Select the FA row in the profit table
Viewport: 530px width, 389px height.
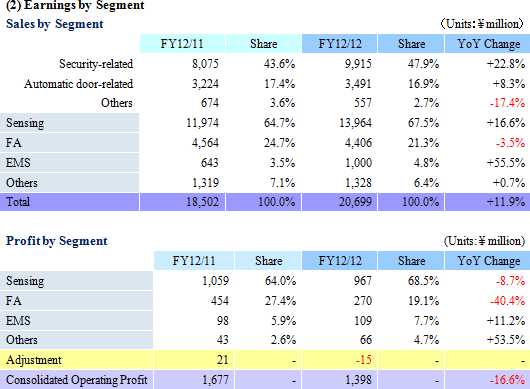[265, 300]
